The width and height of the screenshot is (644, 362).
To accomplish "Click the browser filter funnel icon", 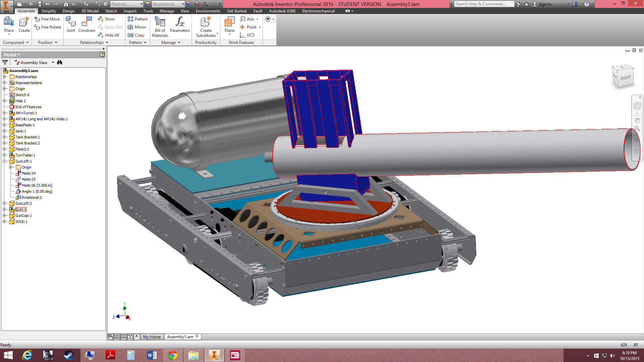I will 5,62.
